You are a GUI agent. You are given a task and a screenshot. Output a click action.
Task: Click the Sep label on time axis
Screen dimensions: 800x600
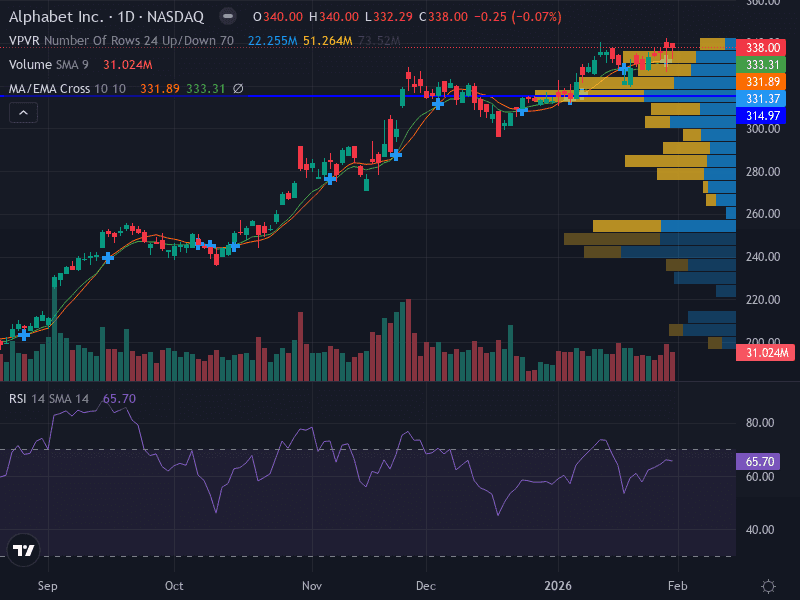point(47,586)
